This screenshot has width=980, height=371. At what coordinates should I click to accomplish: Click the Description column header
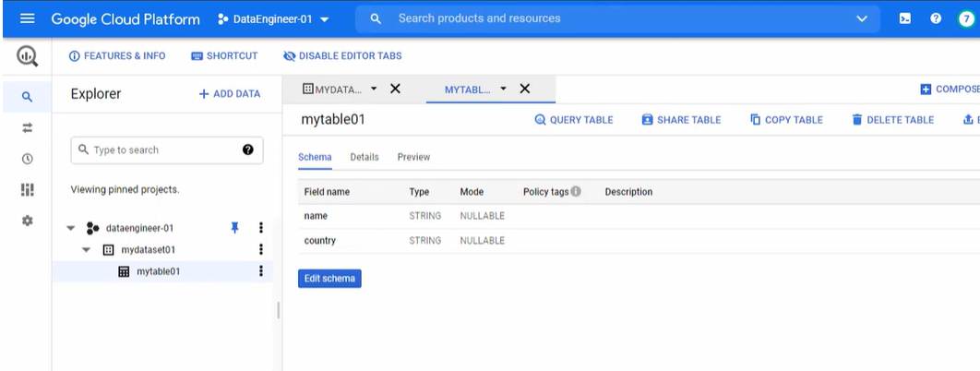[628, 192]
